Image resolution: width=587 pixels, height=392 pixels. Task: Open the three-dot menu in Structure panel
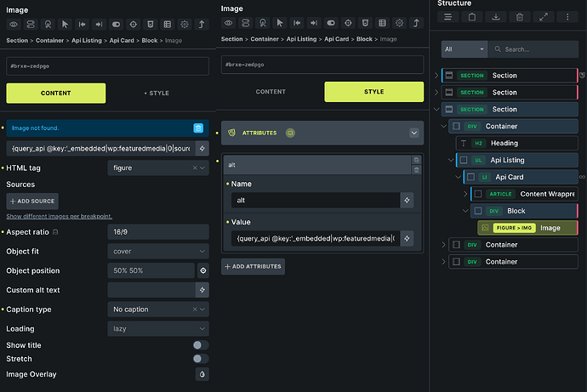[x=567, y=17]
